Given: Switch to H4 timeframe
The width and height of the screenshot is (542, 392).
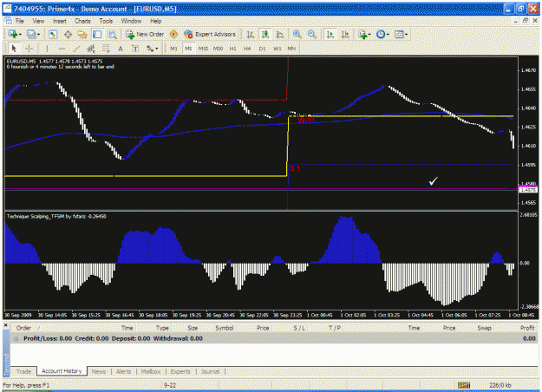Looking at the screenshot, I should 247,49.
